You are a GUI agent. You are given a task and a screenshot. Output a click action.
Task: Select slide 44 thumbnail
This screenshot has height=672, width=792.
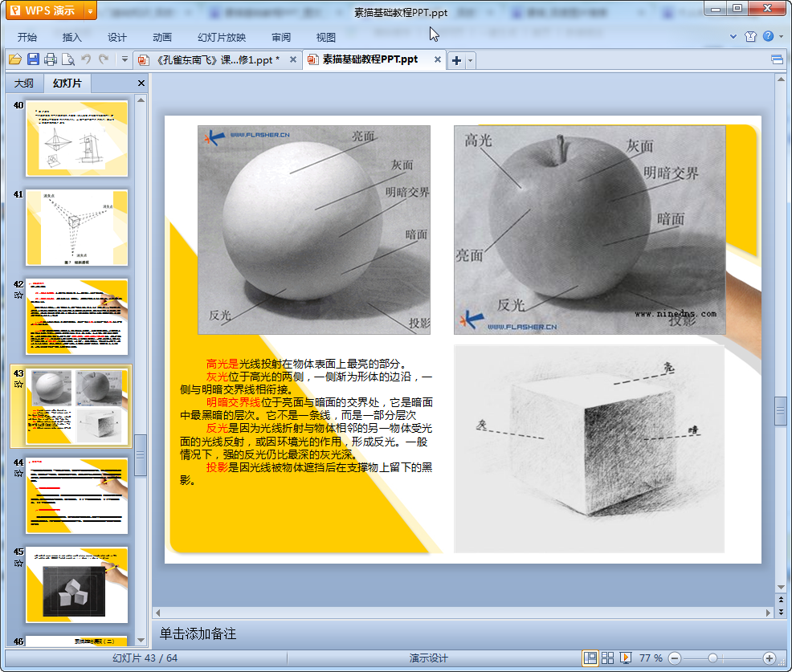77,496
